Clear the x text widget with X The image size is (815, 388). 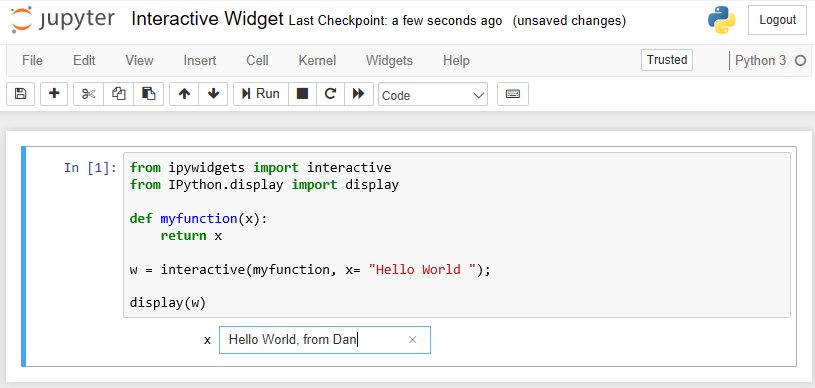413,340
